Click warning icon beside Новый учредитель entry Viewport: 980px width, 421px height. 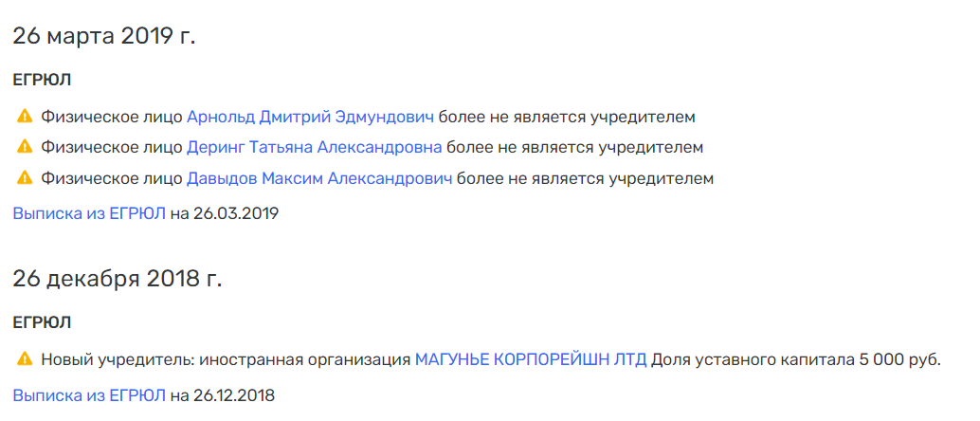pos(25,359)
